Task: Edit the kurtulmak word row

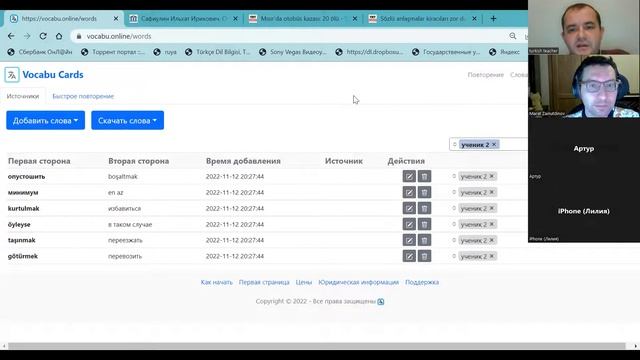Action: pyautogui.click(x=409, y=208)
